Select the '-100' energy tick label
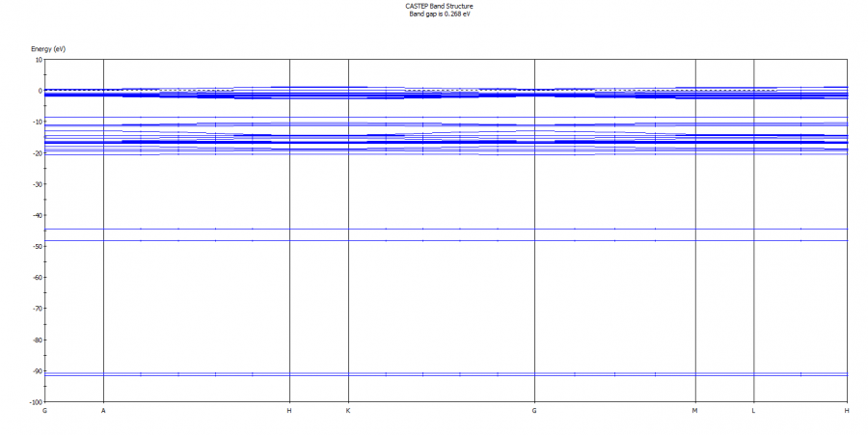The image size is (868, 435). pyautogui.click(x=36, y=402)
